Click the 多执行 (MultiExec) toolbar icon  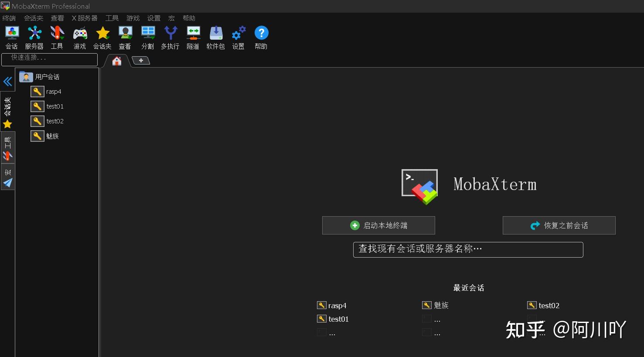170,38
